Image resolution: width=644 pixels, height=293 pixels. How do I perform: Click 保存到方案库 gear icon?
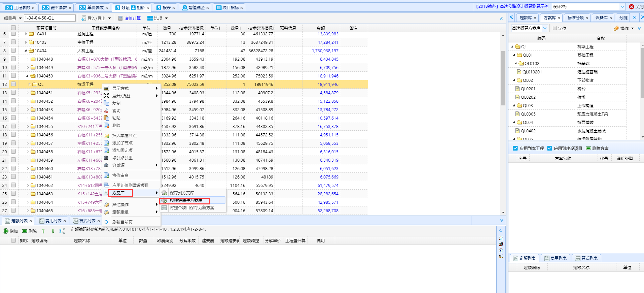pyautogui.click(x=164, y=193)
